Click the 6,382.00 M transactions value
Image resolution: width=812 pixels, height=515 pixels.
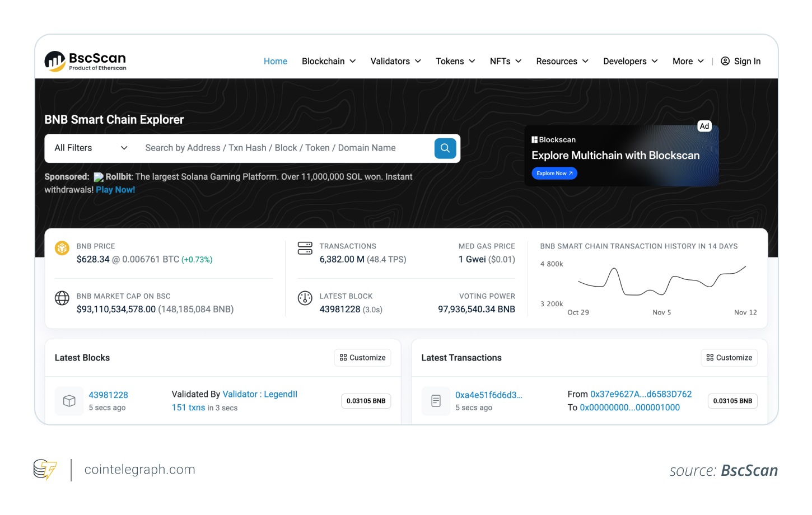pos(342,259)
